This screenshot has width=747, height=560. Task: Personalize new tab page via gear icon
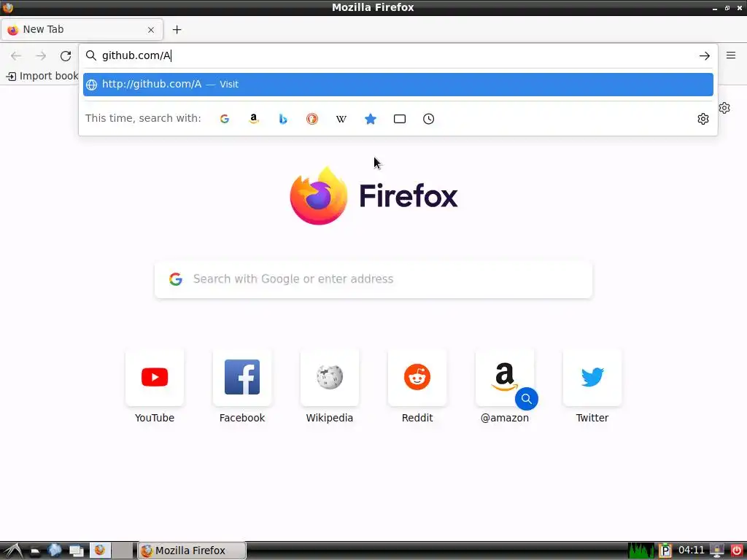click(724, 108)
